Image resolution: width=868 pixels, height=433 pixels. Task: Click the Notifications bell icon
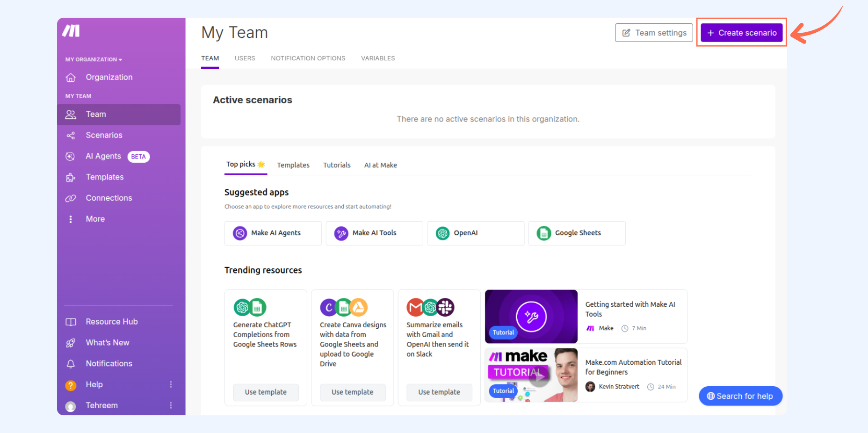71,364
